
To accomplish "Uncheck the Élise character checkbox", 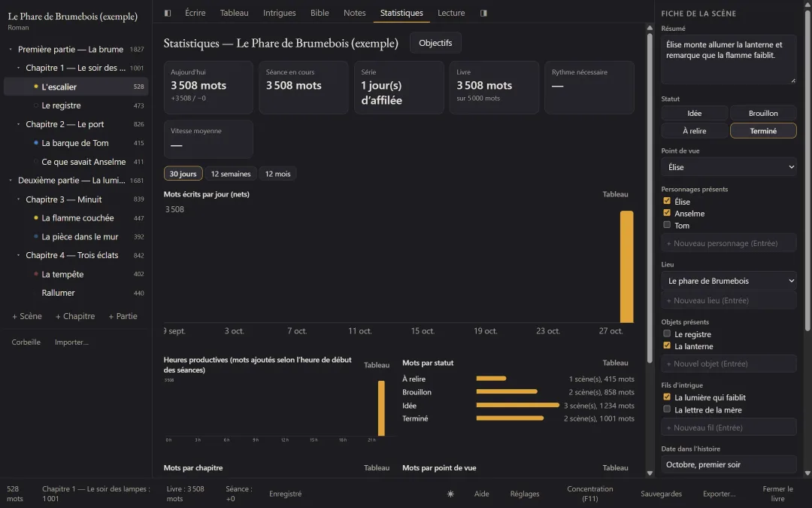I will pyautogui.click(x=667, y=201).
